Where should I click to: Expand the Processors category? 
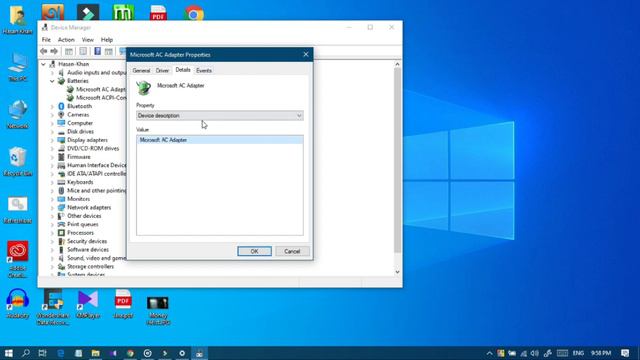pos(52,233)
